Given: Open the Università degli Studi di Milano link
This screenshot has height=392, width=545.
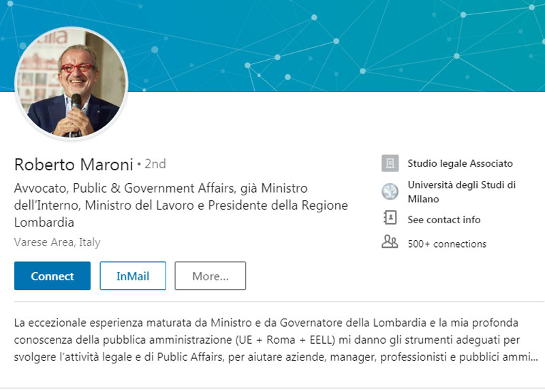Looking at the screenshot, I should pyautogui.click(x=461, y=192).
